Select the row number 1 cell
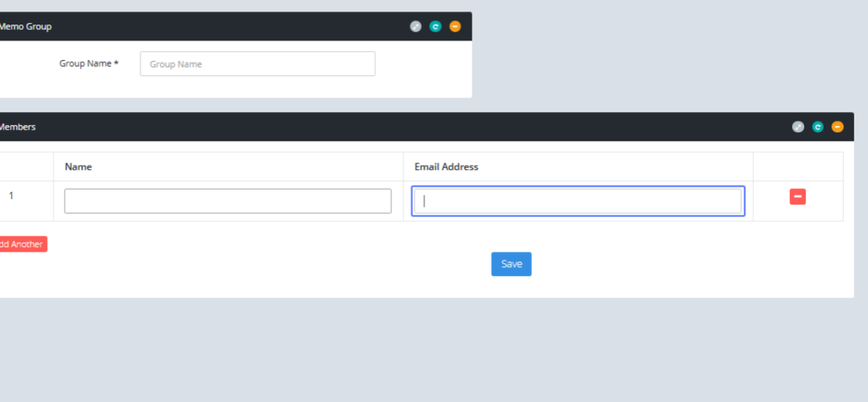Screen dimensions: 868x402 tap(12, 196)
